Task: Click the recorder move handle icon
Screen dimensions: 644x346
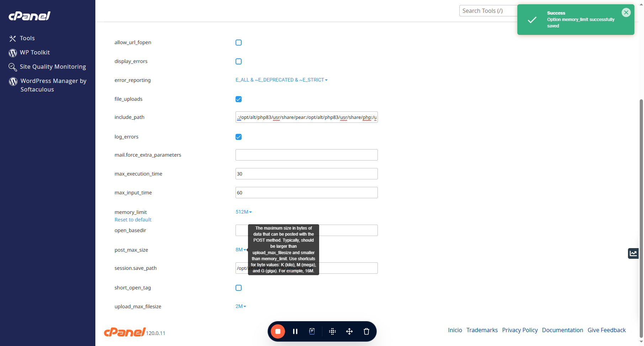Action: click(x=349, y=331)
